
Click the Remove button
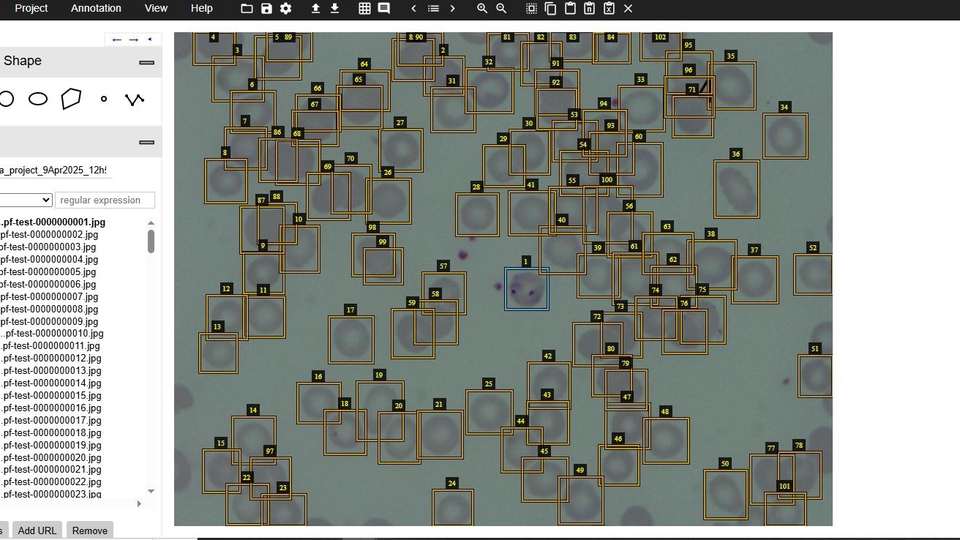[89, 530]
